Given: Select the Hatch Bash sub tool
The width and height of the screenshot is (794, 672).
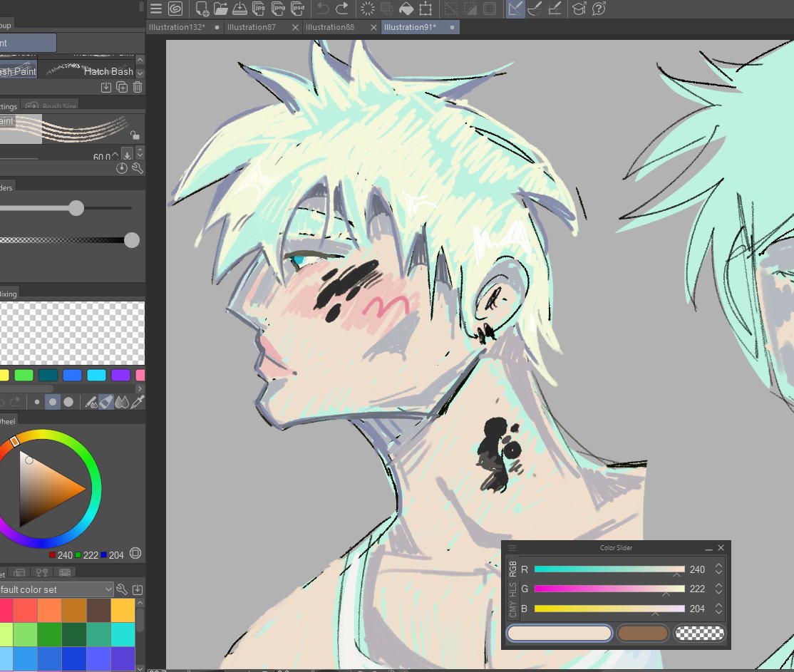Looking at the screenshot, I should [86, 71].
